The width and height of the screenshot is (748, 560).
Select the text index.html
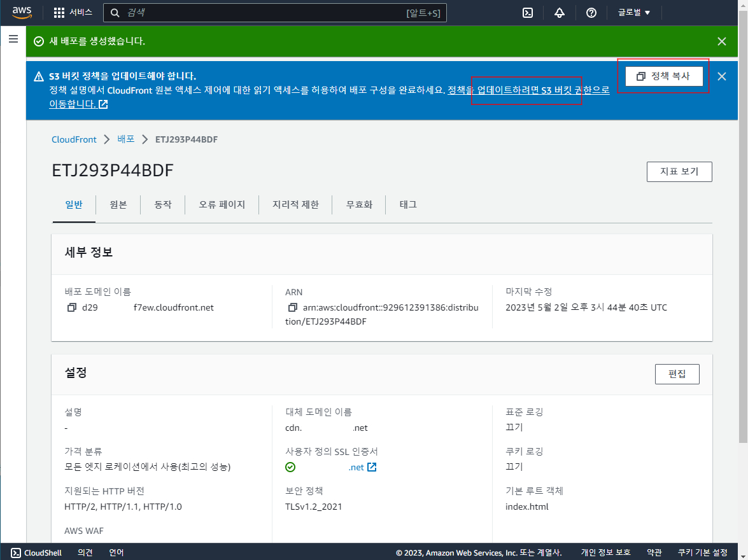click(x=526, y=507)
